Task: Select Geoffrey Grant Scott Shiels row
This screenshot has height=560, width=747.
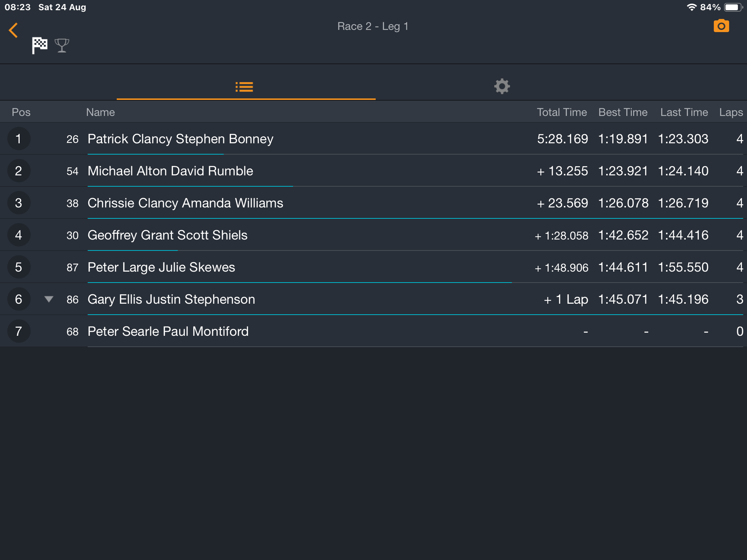Action: tap(373, 235)
